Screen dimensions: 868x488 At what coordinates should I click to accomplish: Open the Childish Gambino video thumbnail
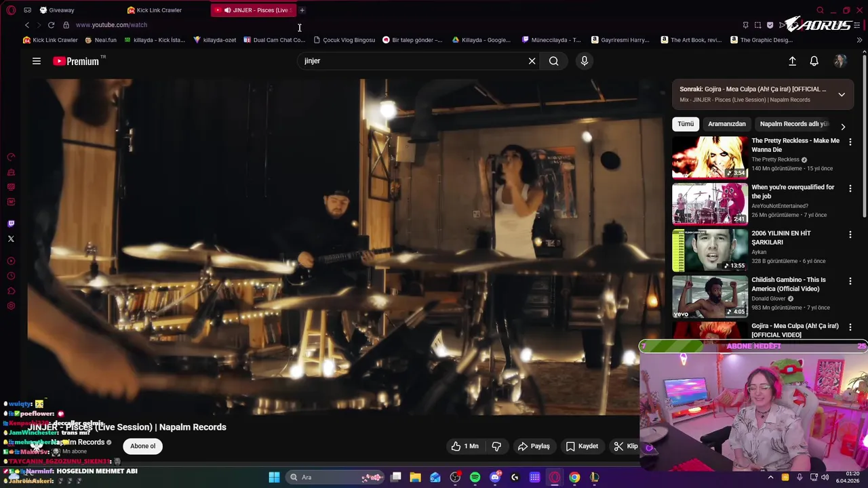pyautogui.click(x=710, y=296)
